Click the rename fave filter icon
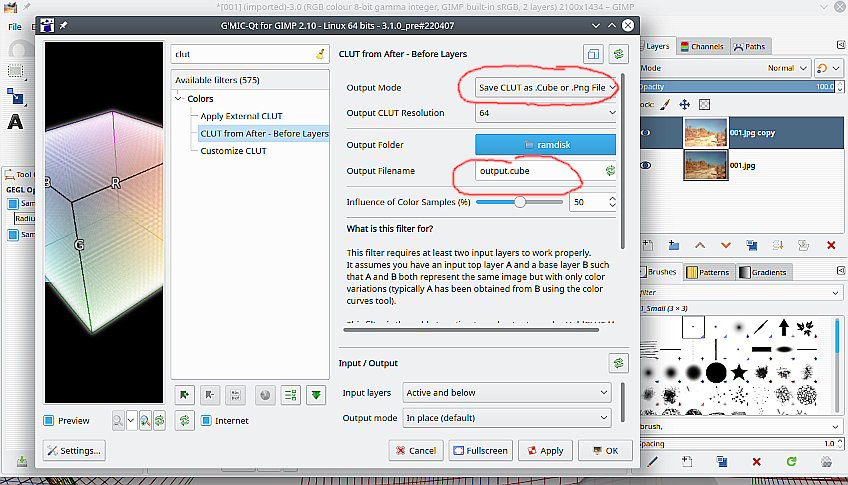 click(235, 395)
